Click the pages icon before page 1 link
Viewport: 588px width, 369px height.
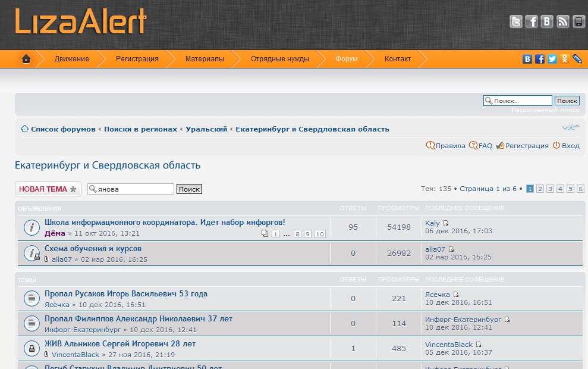coord(265,233)
